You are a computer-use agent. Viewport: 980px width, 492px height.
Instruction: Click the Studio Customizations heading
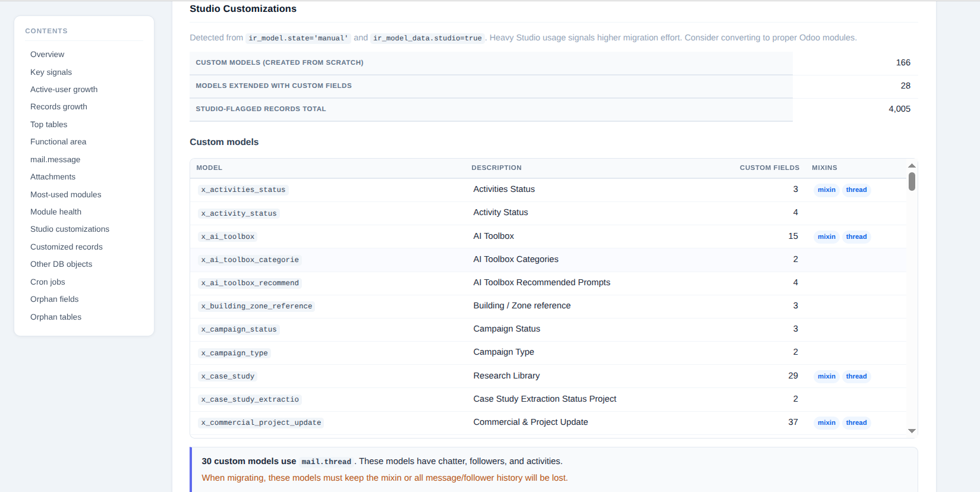[243, 9]
